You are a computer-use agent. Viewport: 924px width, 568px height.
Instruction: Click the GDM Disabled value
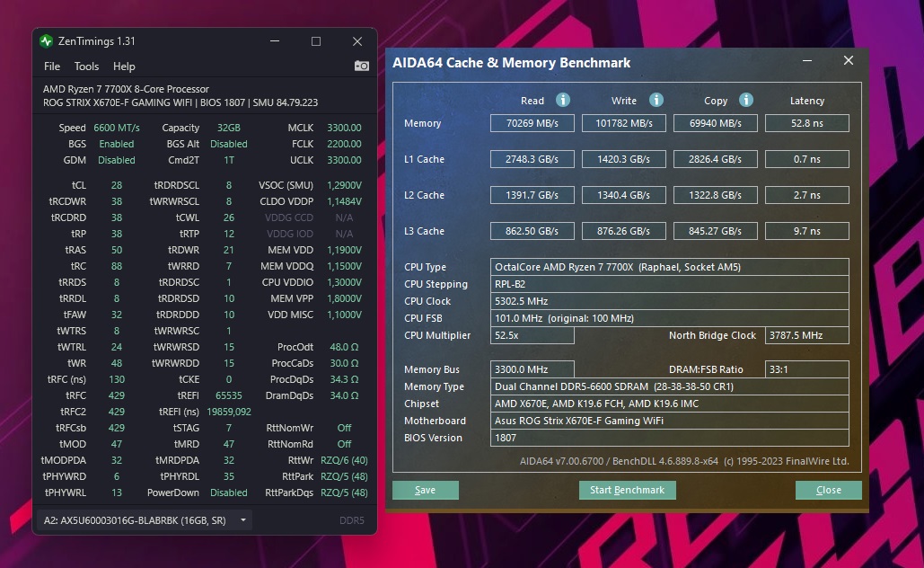tap(117, 161)
